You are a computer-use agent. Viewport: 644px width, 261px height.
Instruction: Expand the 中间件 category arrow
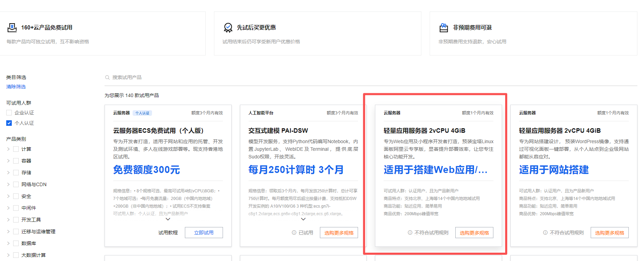click(x=8, y=208)
